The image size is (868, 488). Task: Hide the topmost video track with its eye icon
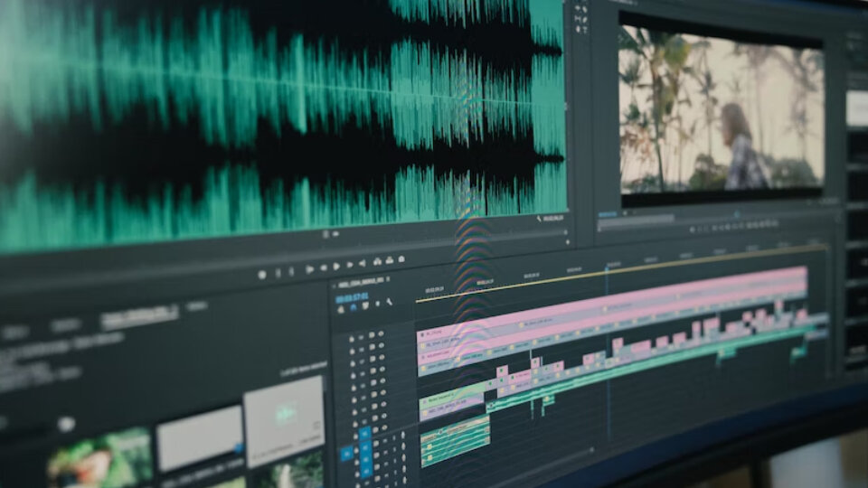(x=381, y=334)
